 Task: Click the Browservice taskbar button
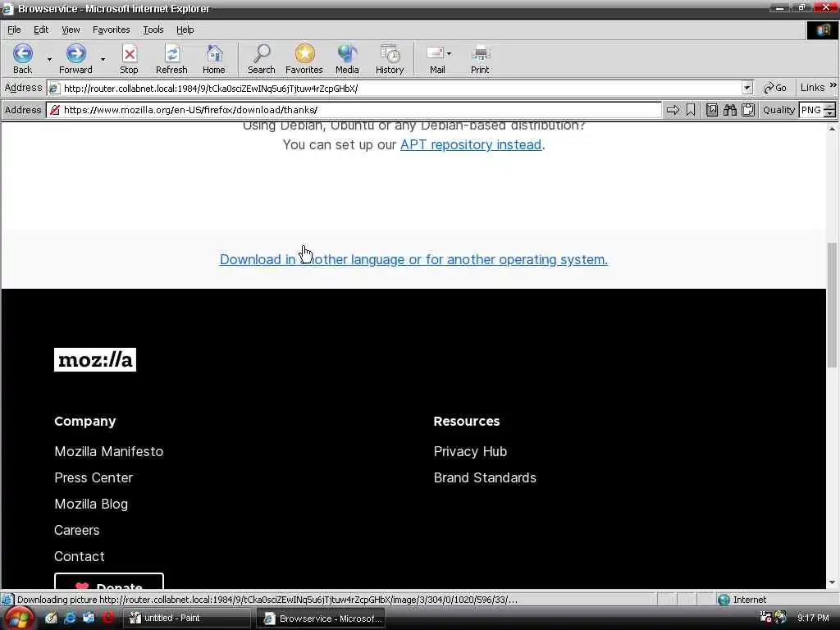click(321, 619)
